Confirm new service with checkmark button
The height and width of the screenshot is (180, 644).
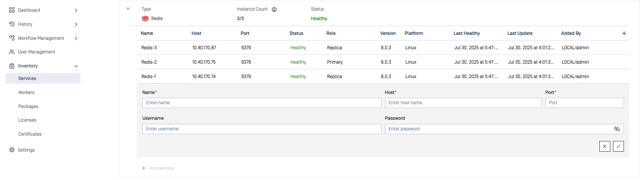pyautogui.click(x=618, y=146)
